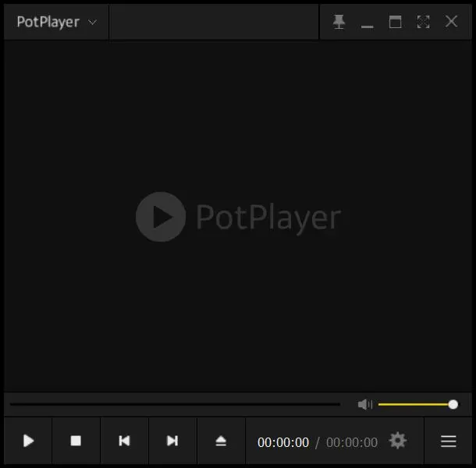Click the total duration time display
This screenshot has height=468, width=476.
(x=352, y=442)
